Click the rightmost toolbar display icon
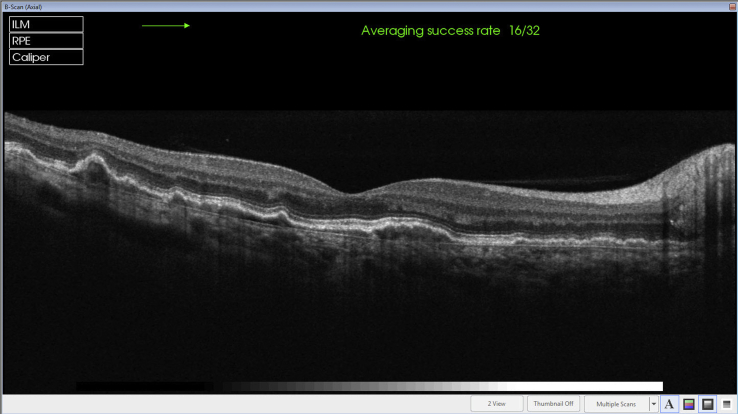The height and width of the screenshot is (414, 738). tap(726, 404)
